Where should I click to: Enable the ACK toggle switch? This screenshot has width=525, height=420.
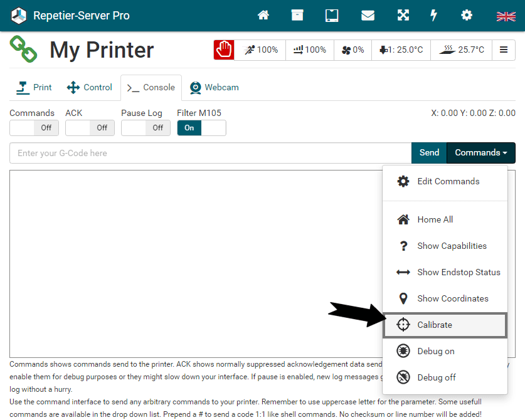(x=90, y=128)
